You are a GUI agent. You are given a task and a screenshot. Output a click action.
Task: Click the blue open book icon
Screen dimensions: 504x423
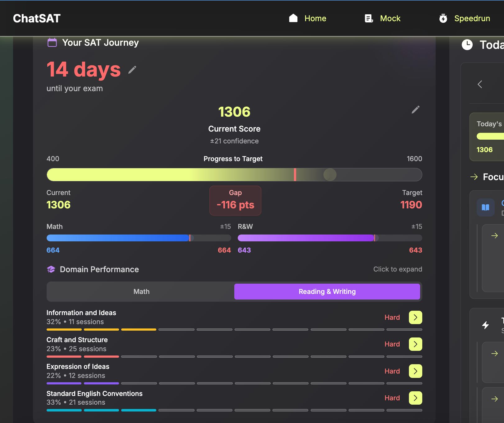485,207
